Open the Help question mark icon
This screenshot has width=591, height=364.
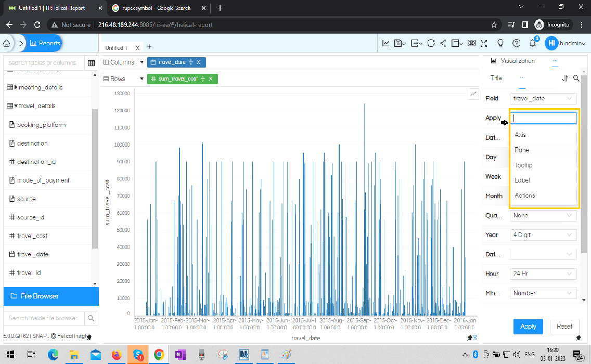(517, 43)
